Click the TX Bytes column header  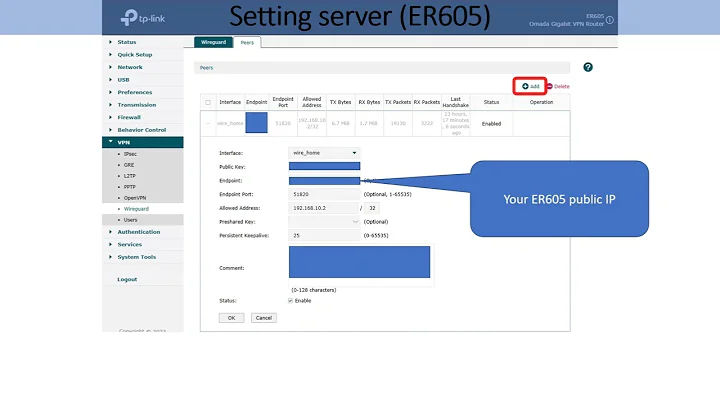coord(340,102)
